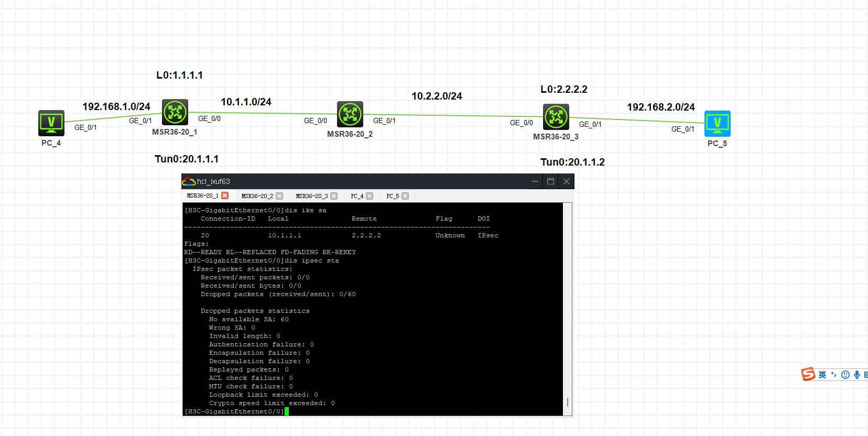868x436 pixels.
Task: Toggle the 英 language mode indicator
Action: coord(822,375)
